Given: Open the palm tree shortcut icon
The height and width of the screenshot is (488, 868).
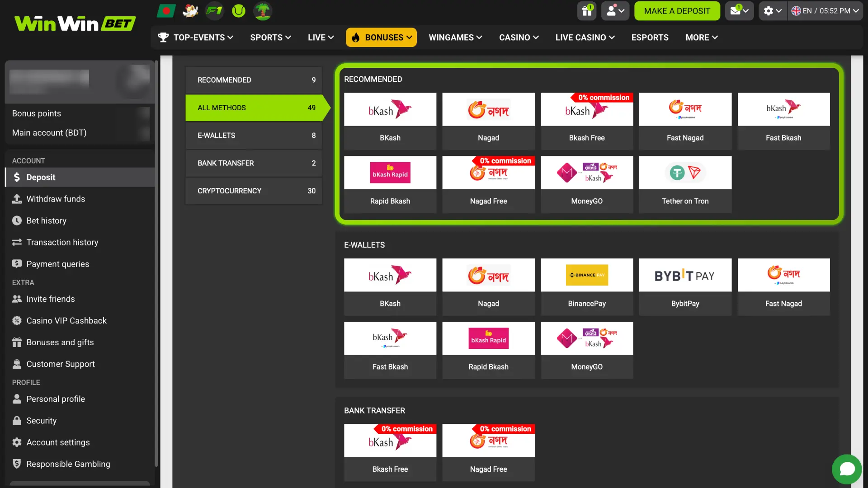Looking at the screenshot, I should 263,10.
